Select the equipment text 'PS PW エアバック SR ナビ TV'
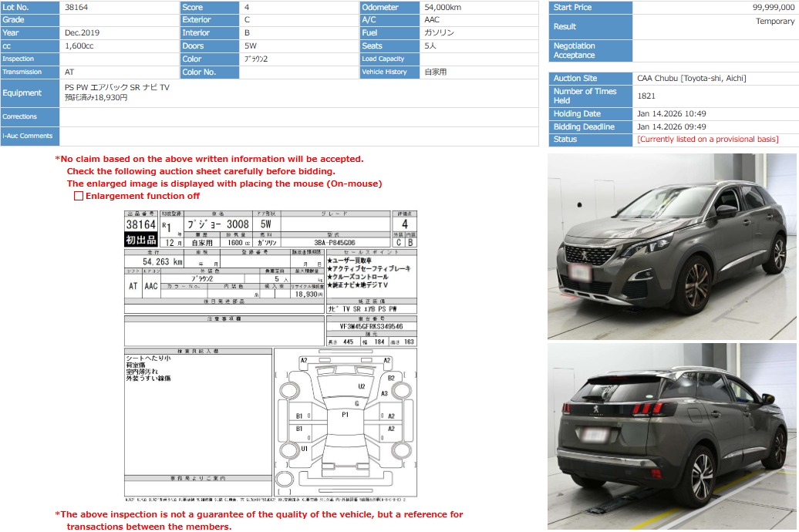Image resolution: width=799 pixels, height=532 pixels. point(117,87)
